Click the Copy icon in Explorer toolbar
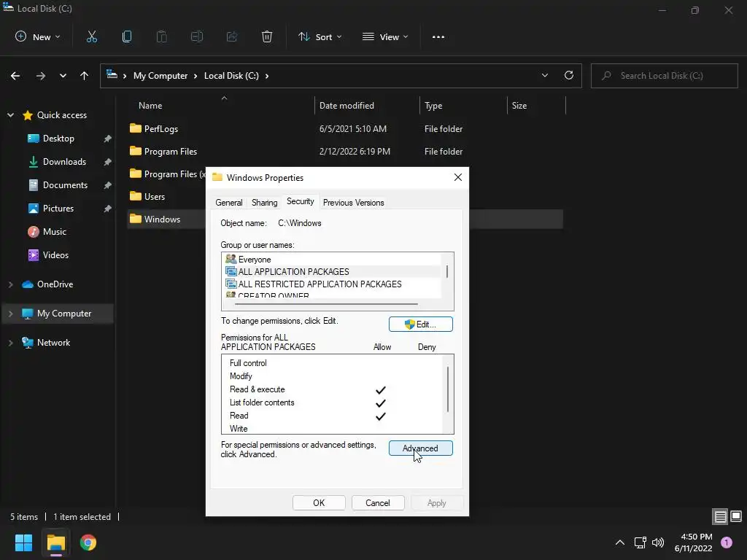 pyautogui.click(x=127, y=36)
